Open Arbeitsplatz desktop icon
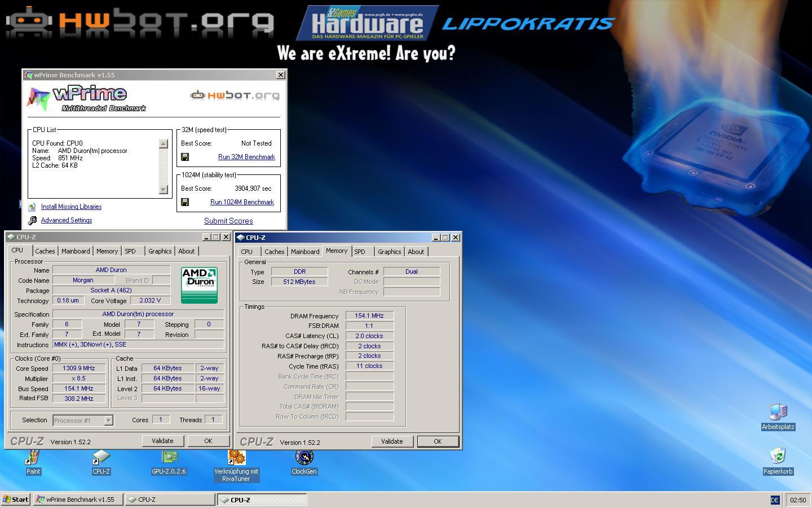The image size is (812, 508). coord(778,413)
